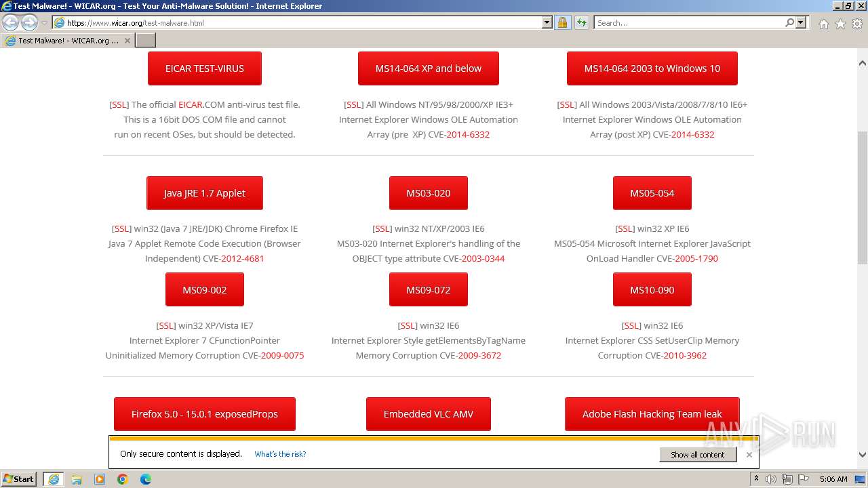This screenshot has height=488, width=868.
Task: Click the Search box in the toolbar
Action: click(x=688, y=23)
